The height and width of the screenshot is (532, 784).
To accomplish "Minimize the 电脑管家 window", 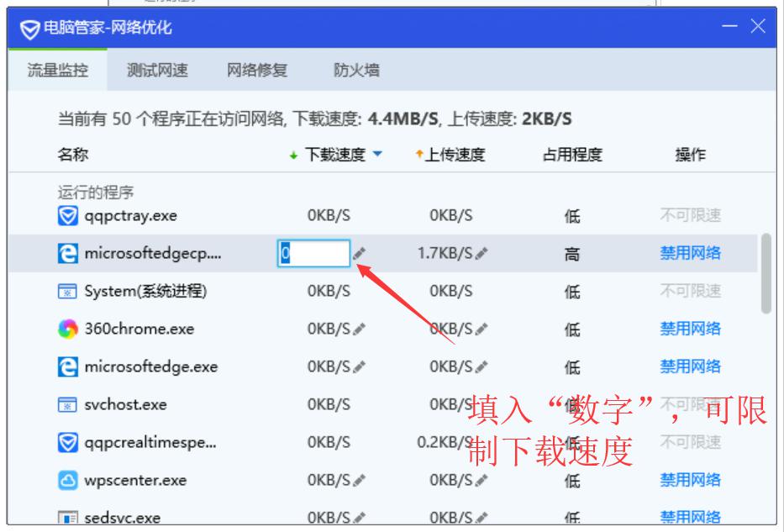I will tap(730, 26).
